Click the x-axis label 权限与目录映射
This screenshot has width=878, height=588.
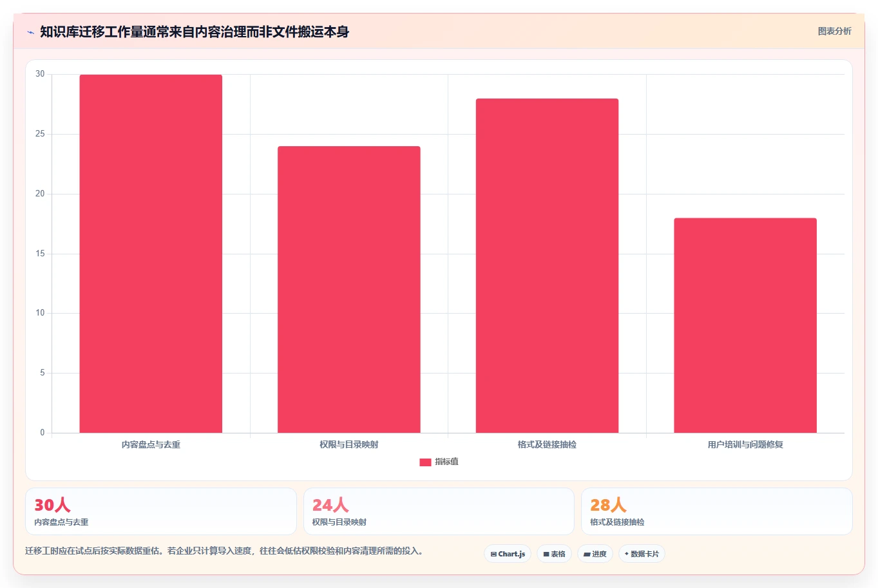[349, 444]
